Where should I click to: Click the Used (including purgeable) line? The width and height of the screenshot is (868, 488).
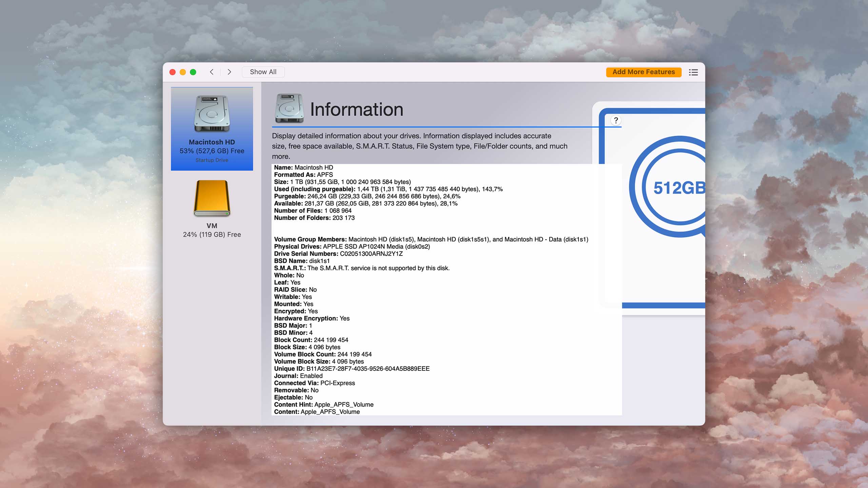pos(388,189)
